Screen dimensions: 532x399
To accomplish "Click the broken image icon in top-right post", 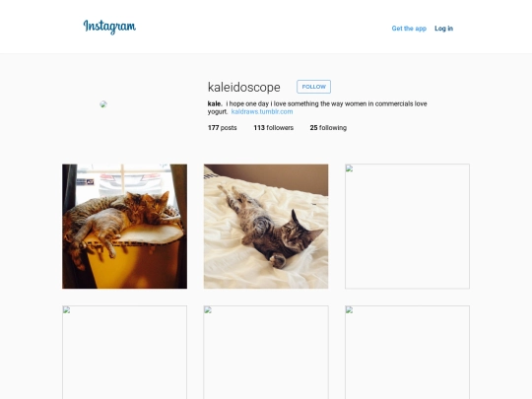I will (349, 168).
